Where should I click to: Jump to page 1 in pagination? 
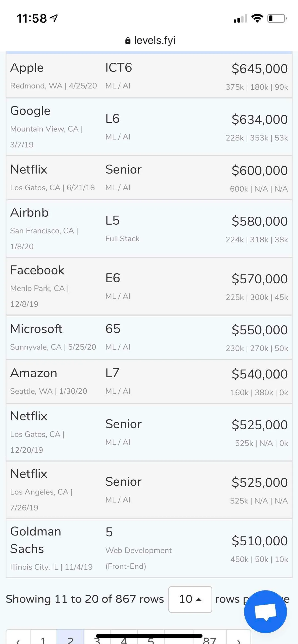pyautogui.click(x=43, y=640)
